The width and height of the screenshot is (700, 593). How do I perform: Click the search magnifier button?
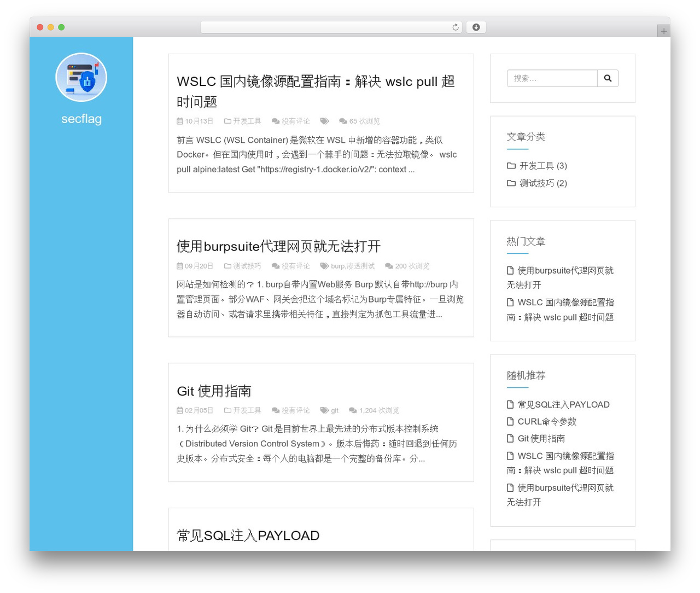[608, 78]
